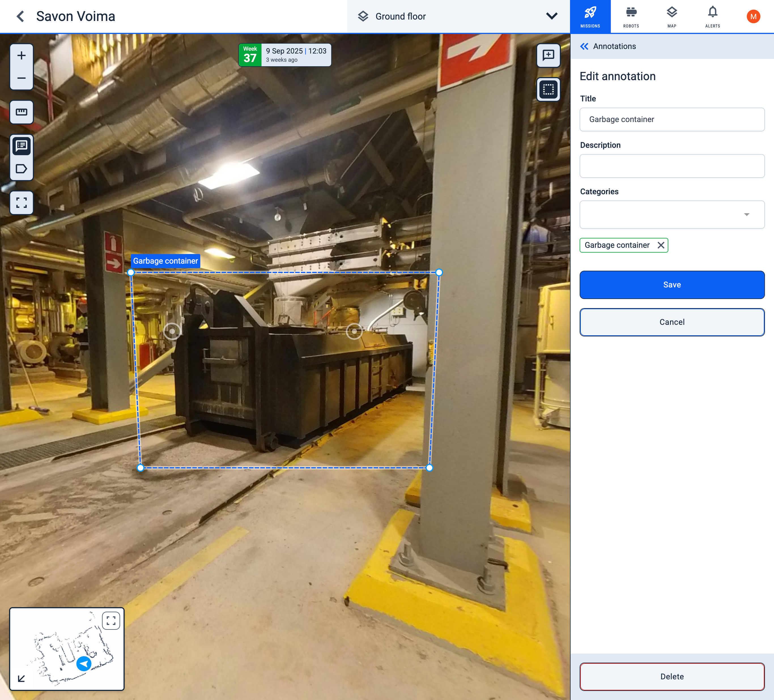774x700 pixels.
Task: Expand the minimap to fullscreen
Action: coord(111,620)
